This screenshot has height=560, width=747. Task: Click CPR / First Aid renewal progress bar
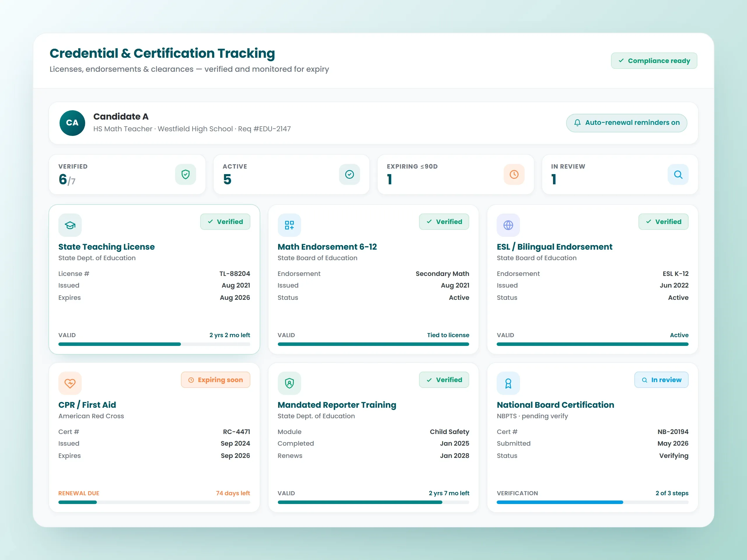tap(154, 502)
